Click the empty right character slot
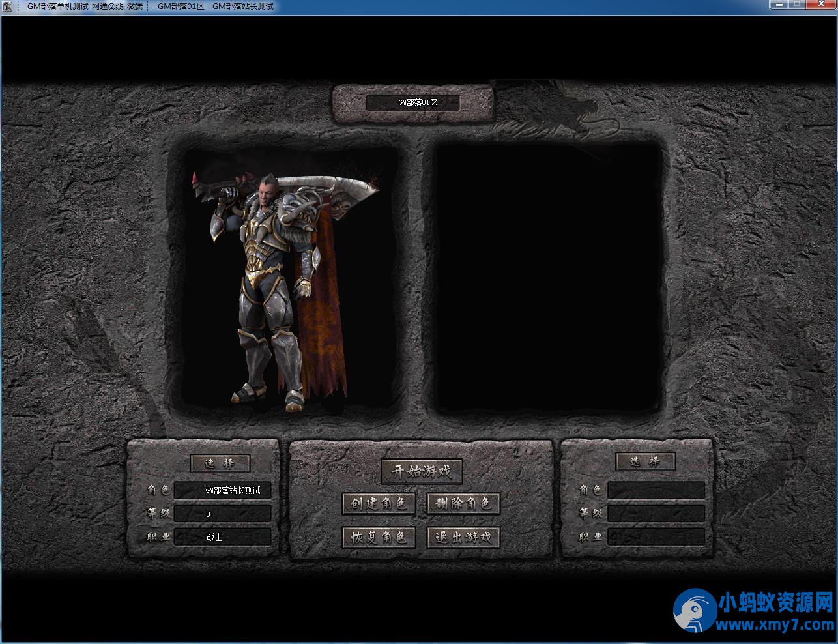This screenshot has height=644, width=838. pyautogui.click(x=547, y=280)
